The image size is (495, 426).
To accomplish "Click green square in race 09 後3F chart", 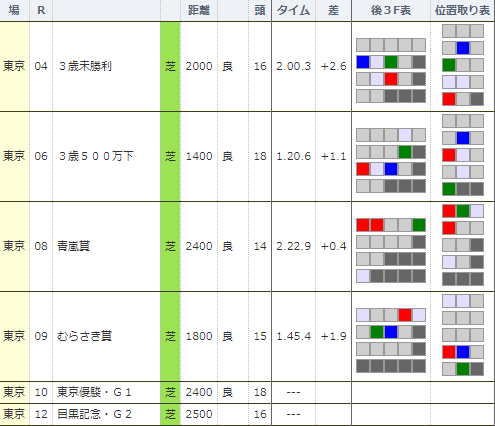I will pyautogui.click(x=377, y=332).
